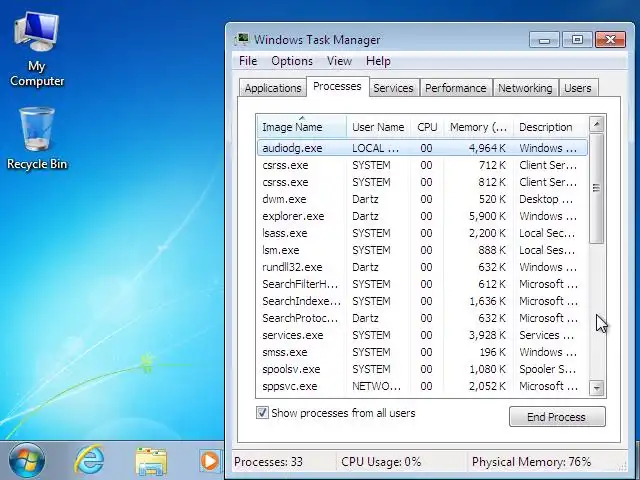Click the Physical Memory: 76% status entry

[531, 462]
